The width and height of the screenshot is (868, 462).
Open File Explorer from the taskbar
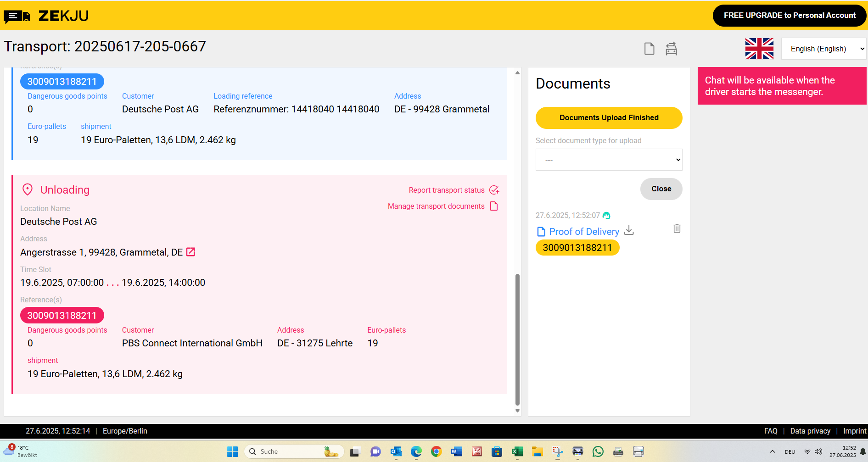(x=538, y=452)
